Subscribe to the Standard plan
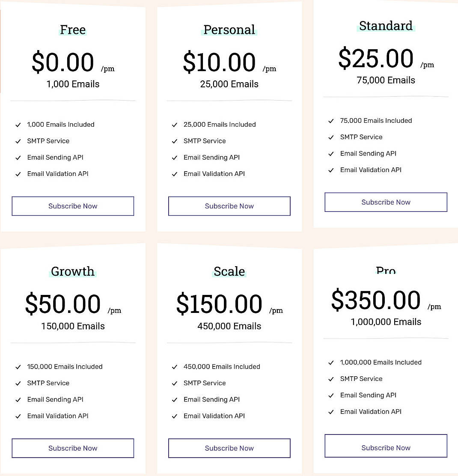Image resolution: width=458 pixels, height=476 pixels. [386, 202]
